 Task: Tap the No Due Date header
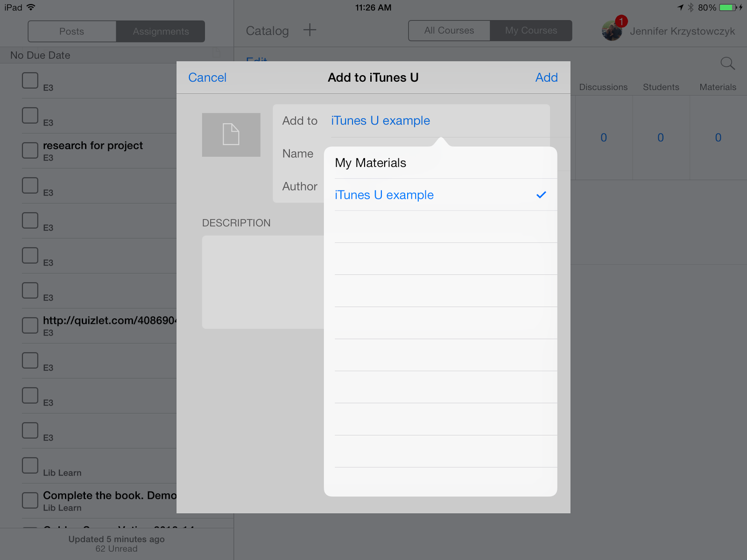click(x=41, y=55)
